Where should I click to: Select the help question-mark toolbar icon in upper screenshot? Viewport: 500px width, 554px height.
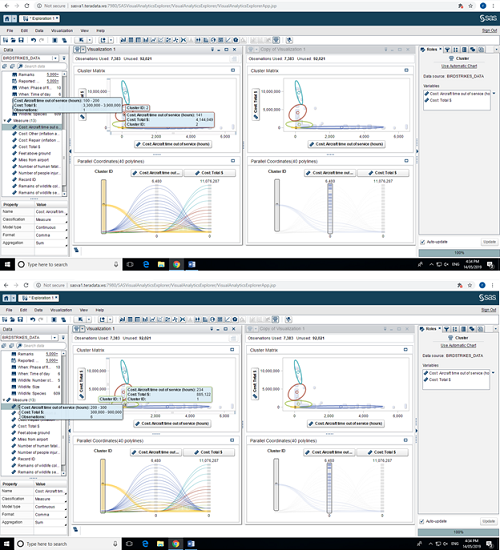click(x=236, y=40)
